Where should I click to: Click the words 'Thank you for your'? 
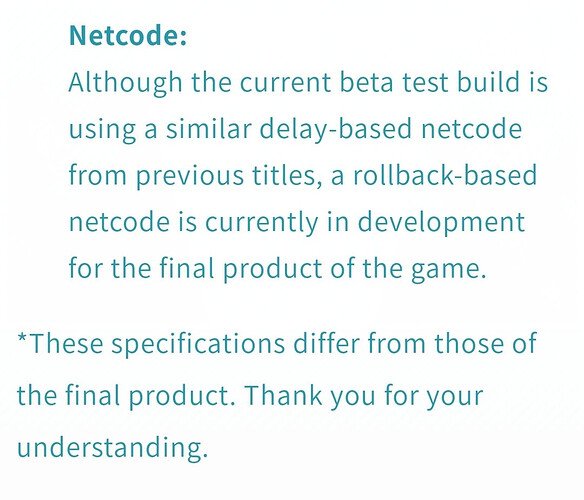click(x=364, y=396)
